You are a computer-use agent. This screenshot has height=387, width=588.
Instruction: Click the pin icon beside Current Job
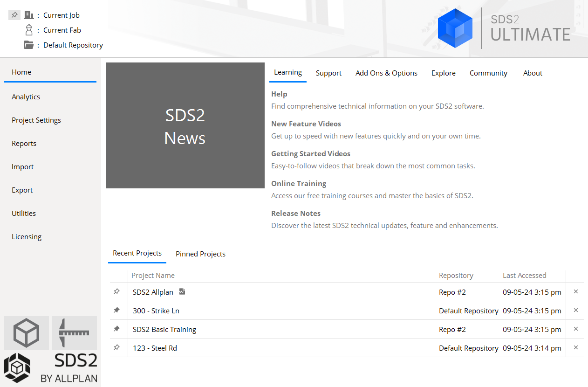pyautogui.click(x=14, y=15)
